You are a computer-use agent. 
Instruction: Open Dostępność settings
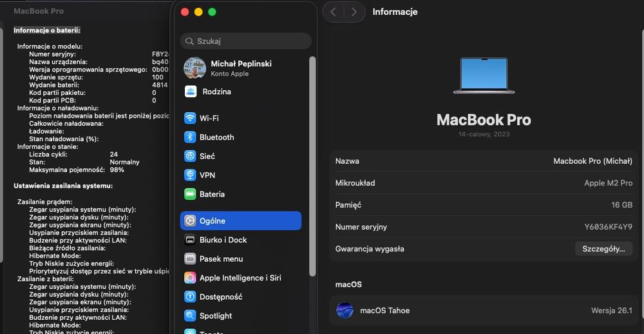point(241,297)
